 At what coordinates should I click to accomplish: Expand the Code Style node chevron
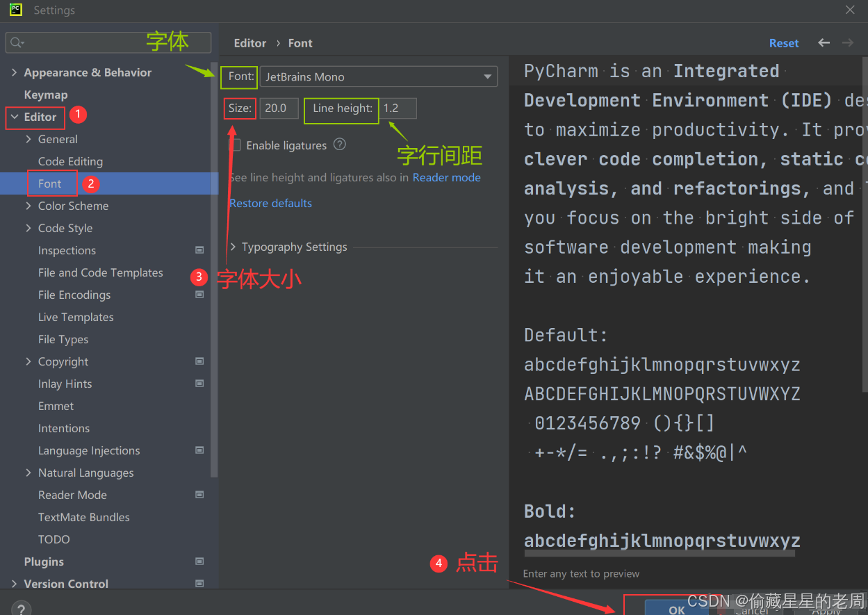[x=28, y=228]
